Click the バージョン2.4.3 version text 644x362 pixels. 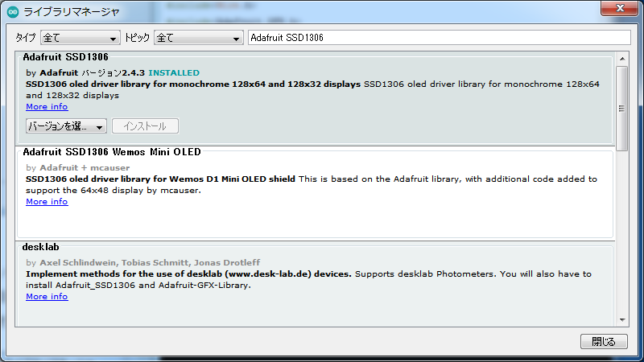pyautogui.click(x=113, y=72)
